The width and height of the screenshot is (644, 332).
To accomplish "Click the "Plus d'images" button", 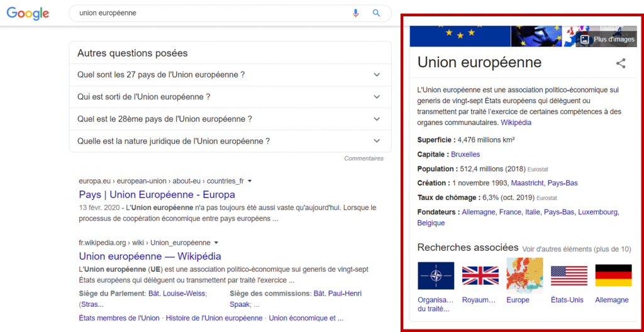I will (x=607, y=39).
